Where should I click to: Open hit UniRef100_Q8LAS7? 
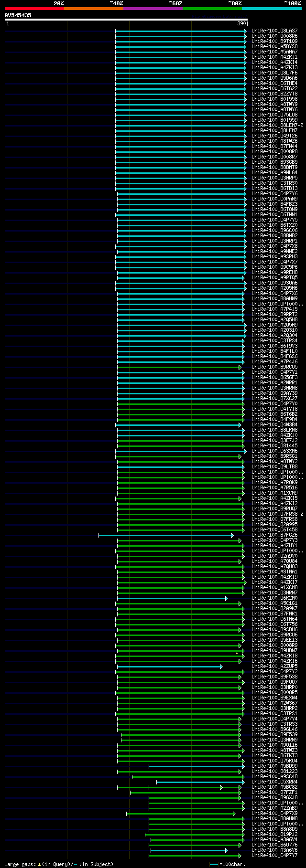coord(274,31)
